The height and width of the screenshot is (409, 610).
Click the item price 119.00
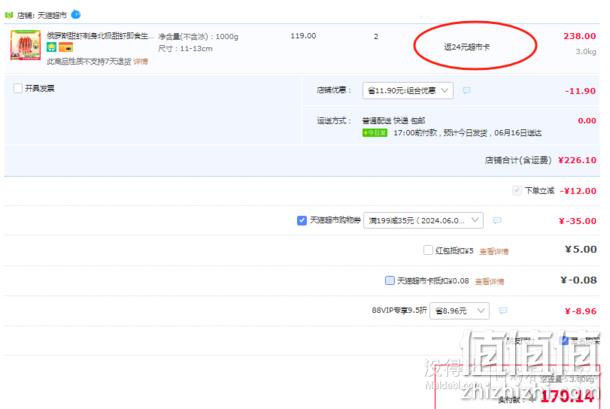tap(303, 36)
